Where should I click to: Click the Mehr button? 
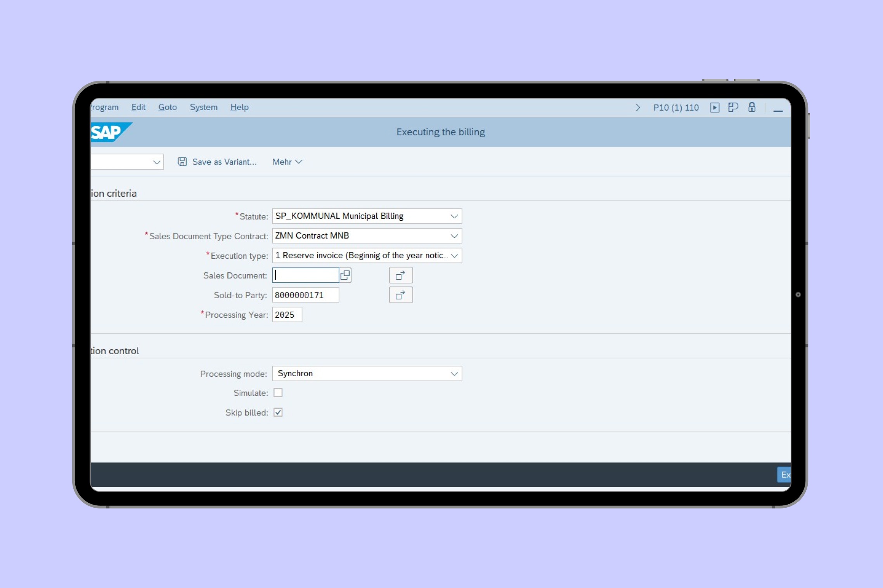coord(287,162)
